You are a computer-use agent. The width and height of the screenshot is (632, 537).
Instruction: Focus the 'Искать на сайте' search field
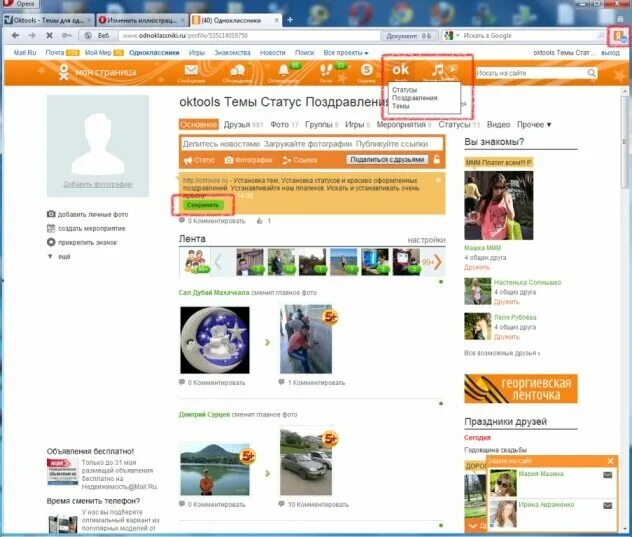click(x=530, y=73)
